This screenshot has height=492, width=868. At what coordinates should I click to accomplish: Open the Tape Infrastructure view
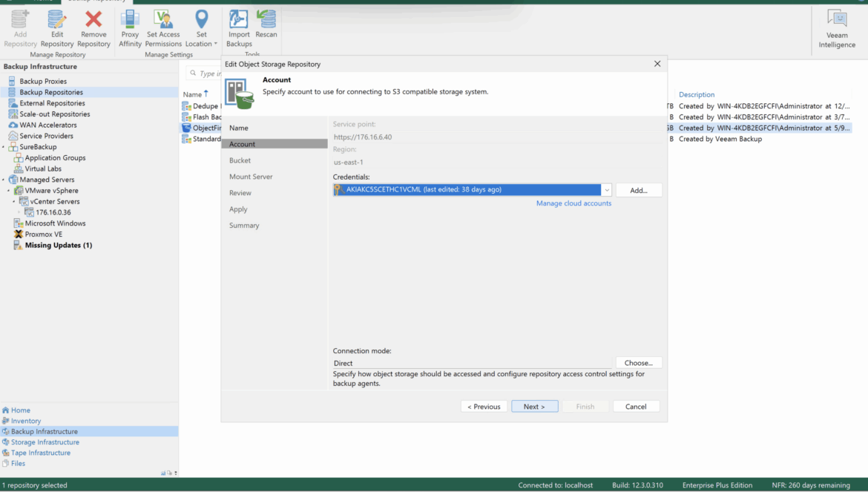pos(40,453)
